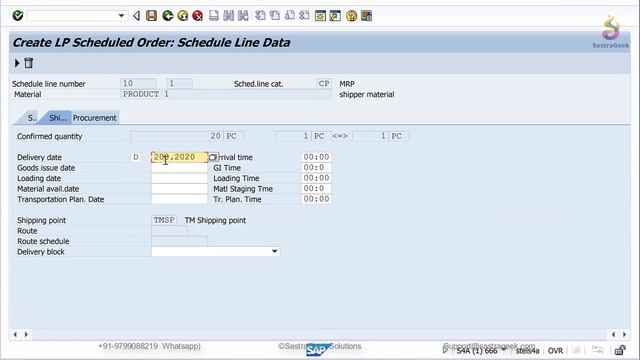Click the "shipper material" description text
Image resolution: width=640 pixels, height=360 pixels.
(x=367, y=94)
